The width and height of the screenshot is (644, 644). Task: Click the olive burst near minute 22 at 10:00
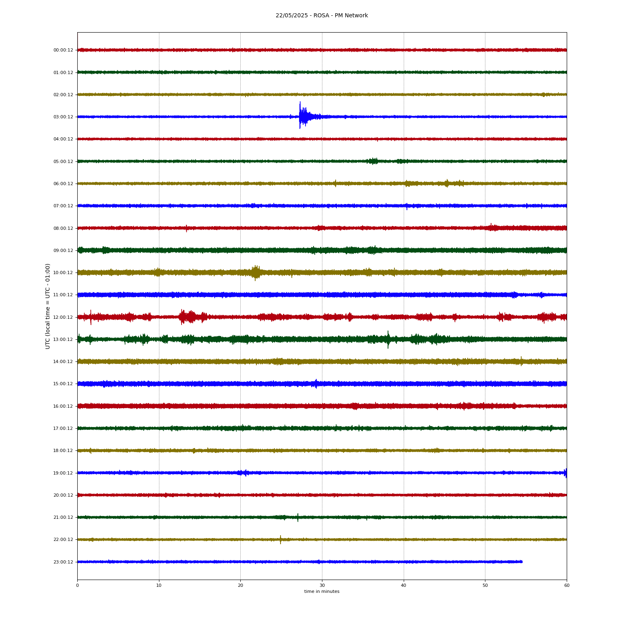pyautogui.click(x=255, y=272)
